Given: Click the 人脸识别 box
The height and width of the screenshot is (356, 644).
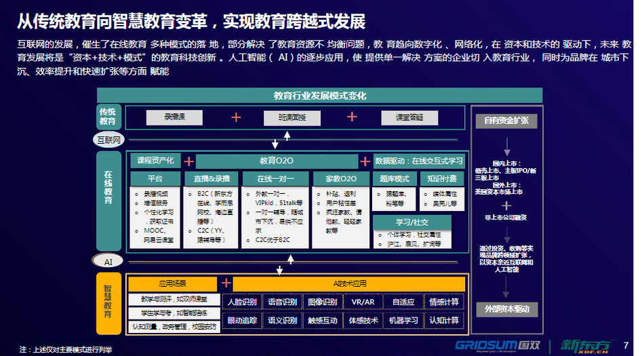Looking at the screenshot, I should click(242, 302).
